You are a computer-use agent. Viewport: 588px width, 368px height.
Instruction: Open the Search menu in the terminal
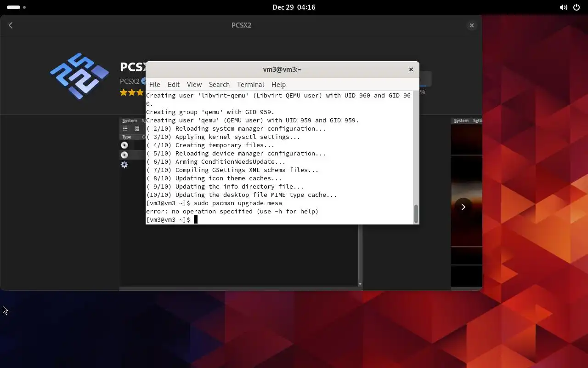point(219,85)
